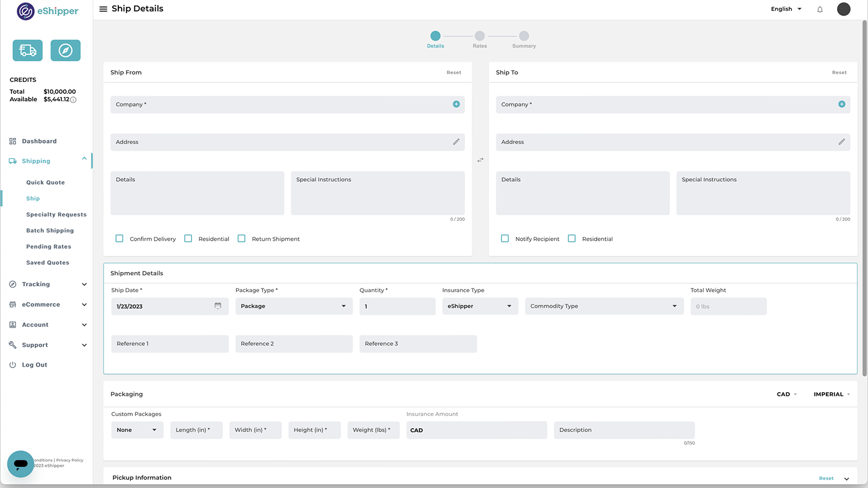The image size is (868, 488).
Task: Open the Ship Date calendar picker
Action: [x=218, y=306]
